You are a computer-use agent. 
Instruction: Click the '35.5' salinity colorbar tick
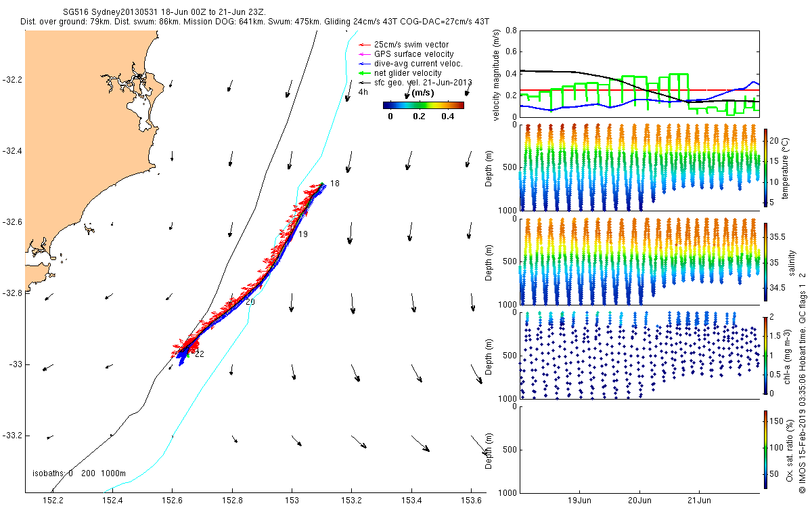point(778,237)
